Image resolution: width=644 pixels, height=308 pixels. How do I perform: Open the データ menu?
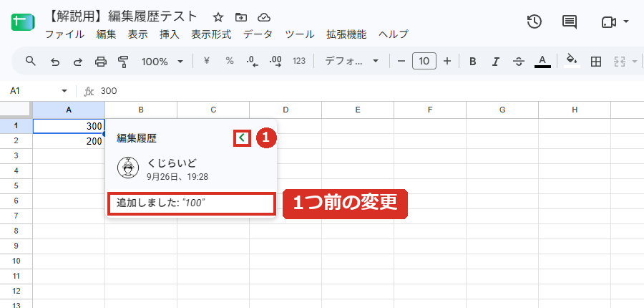pos(258,34)
